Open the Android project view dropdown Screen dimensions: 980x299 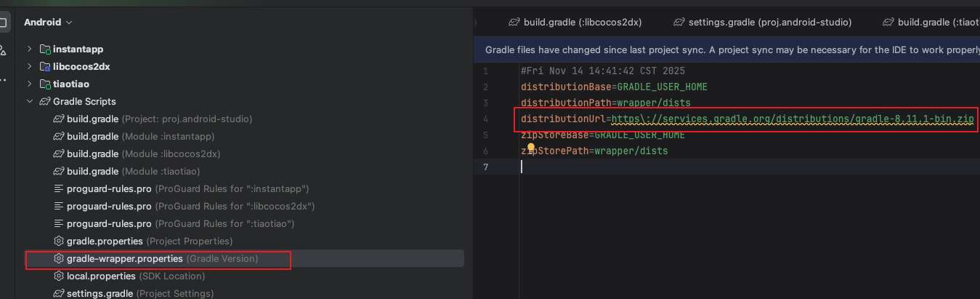pos(48,23)
